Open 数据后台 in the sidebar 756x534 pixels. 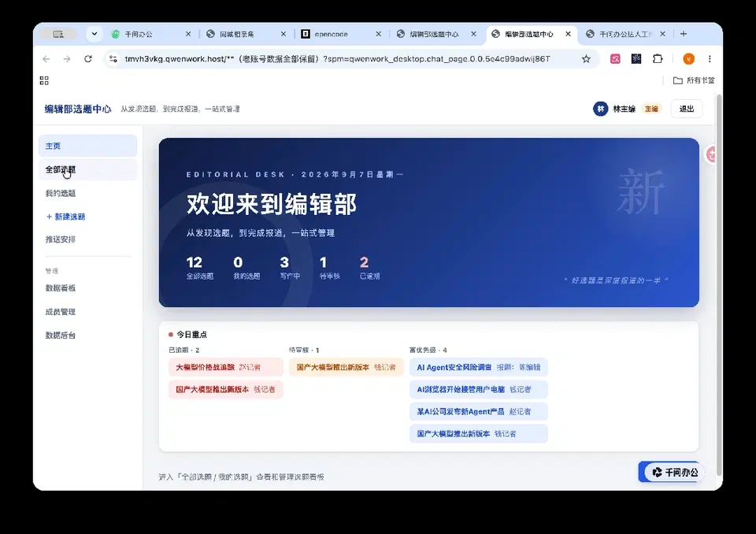point(87,336)
